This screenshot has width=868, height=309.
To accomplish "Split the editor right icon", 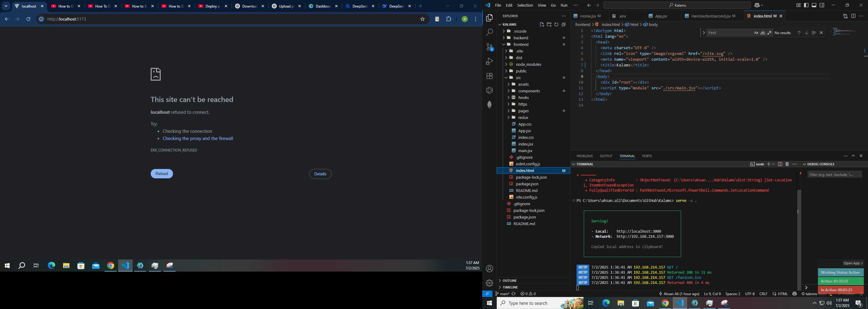I will [853, 16].
